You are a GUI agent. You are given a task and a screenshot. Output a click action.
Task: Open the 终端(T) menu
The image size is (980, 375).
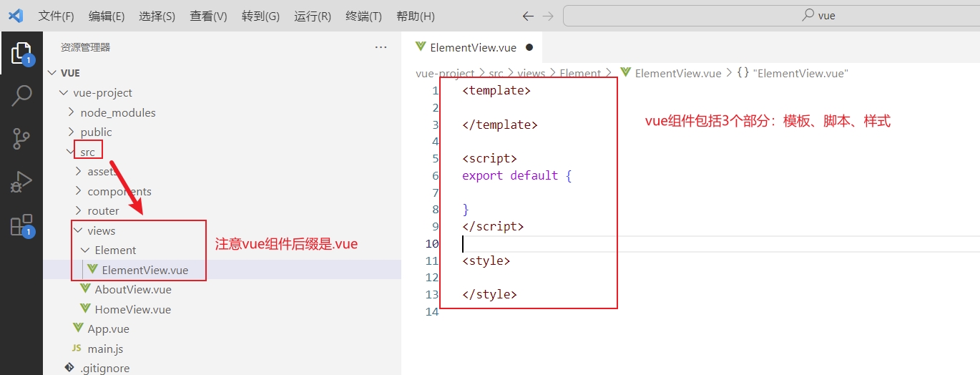point(363,16)
